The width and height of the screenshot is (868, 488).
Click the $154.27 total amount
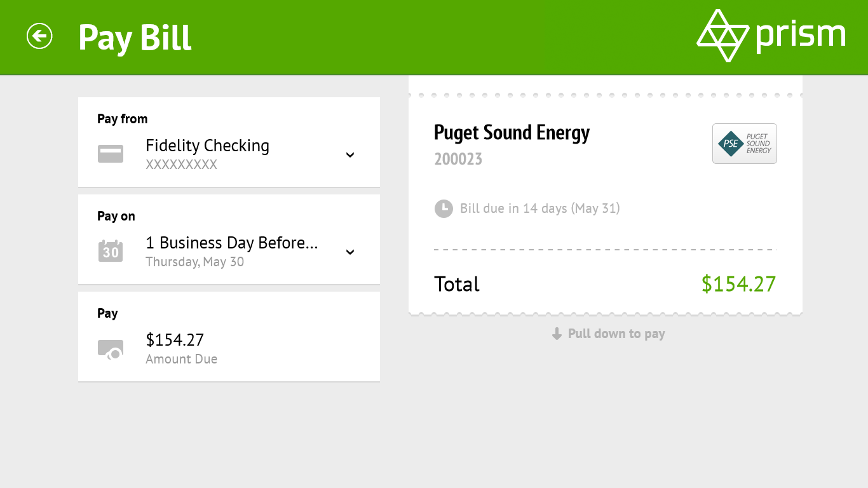[738, 284]
